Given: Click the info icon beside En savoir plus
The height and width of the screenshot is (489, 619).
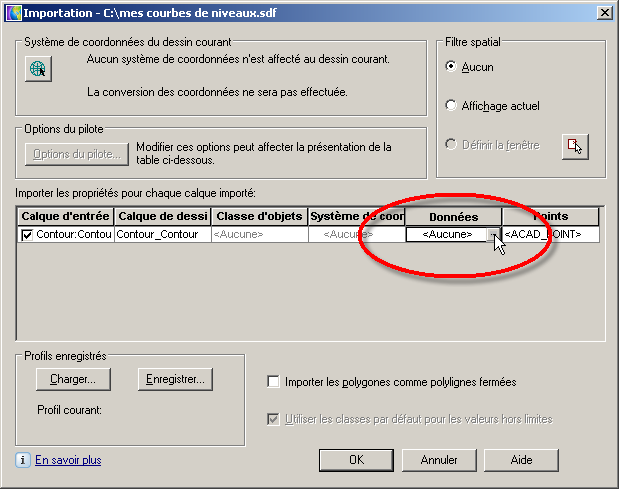Looking at the screenshot, I should point(23,460).
